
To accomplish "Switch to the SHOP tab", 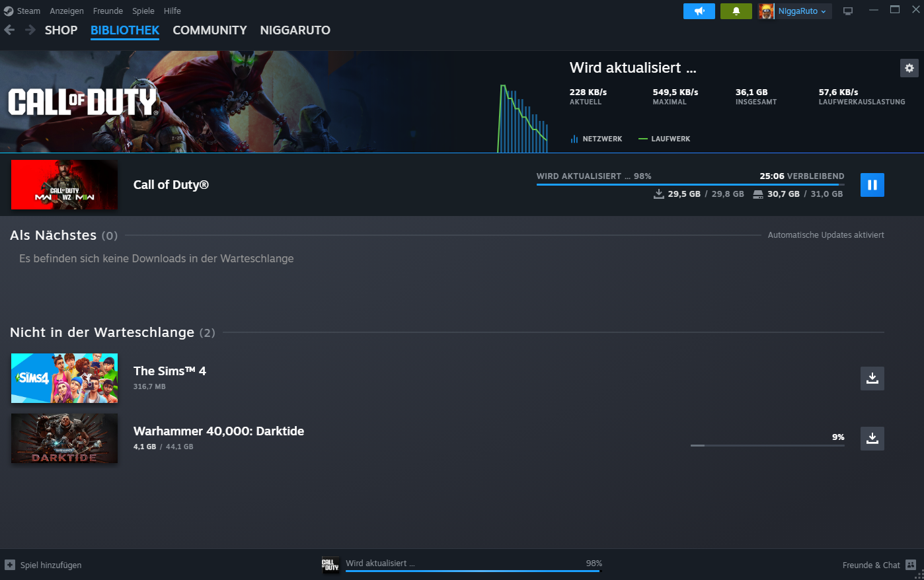I will (61, 30).
